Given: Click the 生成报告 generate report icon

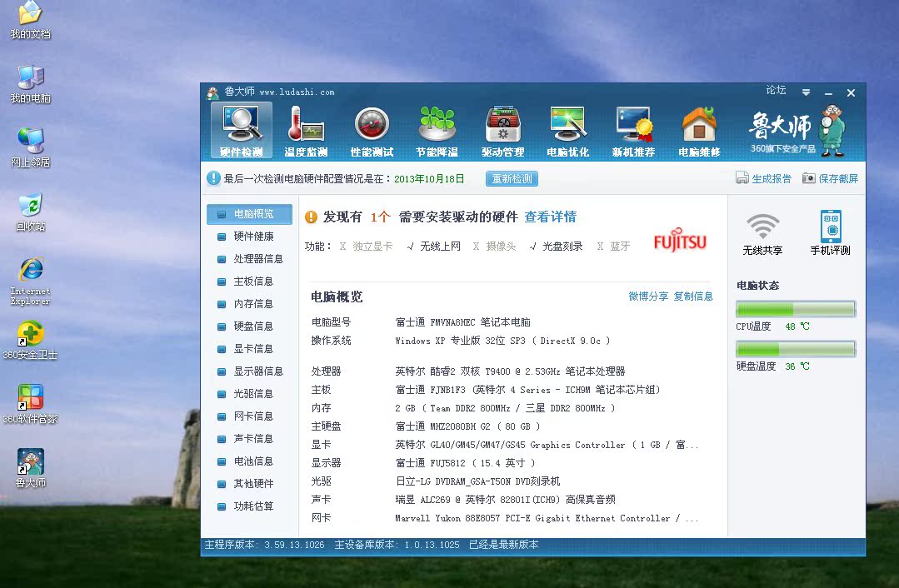Looking at the screenshot, I should pos(742,178).
